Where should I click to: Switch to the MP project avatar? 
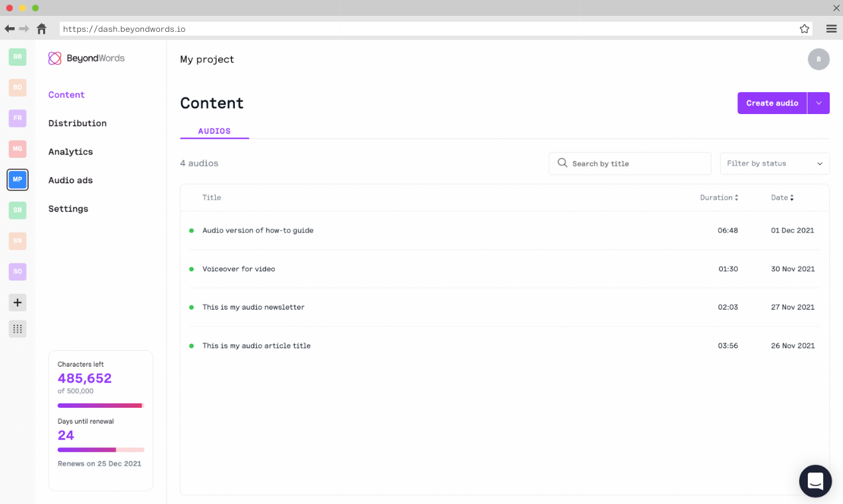[18, 180]
